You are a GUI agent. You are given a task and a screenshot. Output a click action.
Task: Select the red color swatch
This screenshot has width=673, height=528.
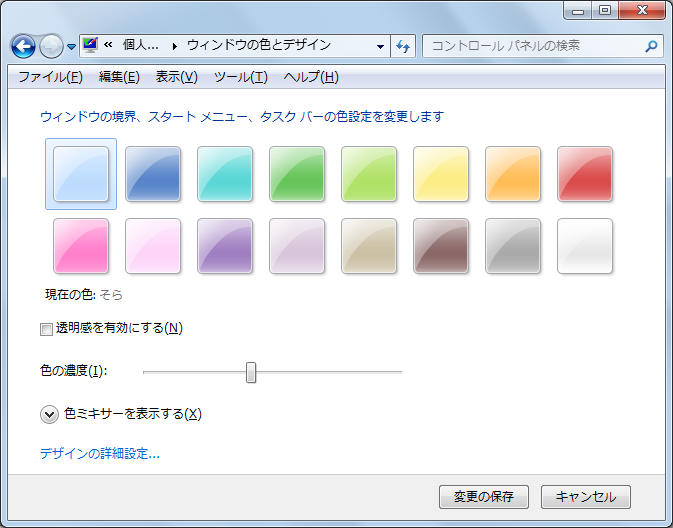pos(585,174)
